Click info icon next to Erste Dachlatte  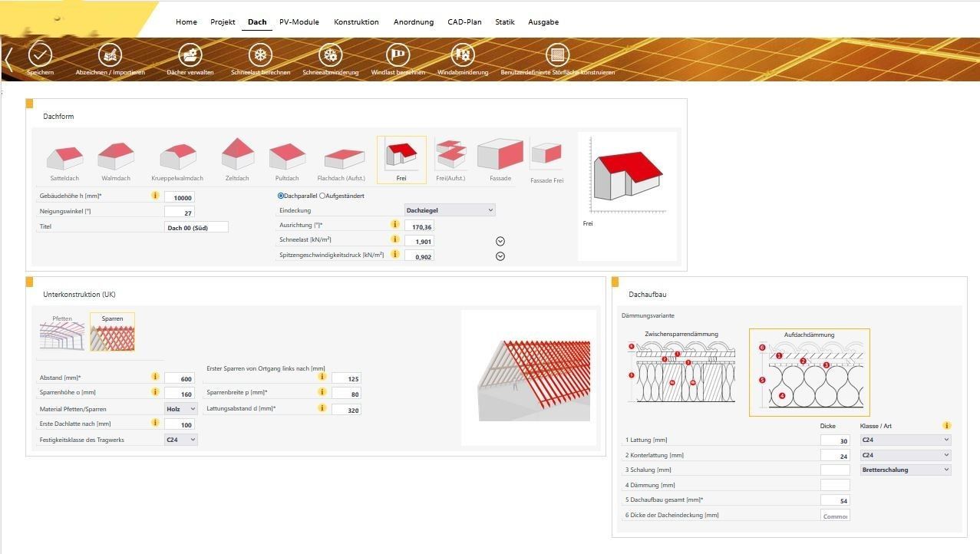[x=155, y=423]
